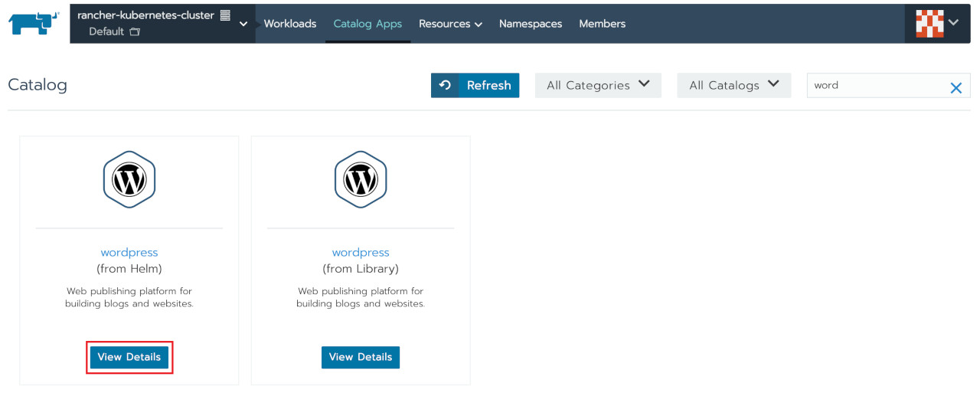Expand the Resources menu
Screen dimensions: 980x403
(450, 24)
